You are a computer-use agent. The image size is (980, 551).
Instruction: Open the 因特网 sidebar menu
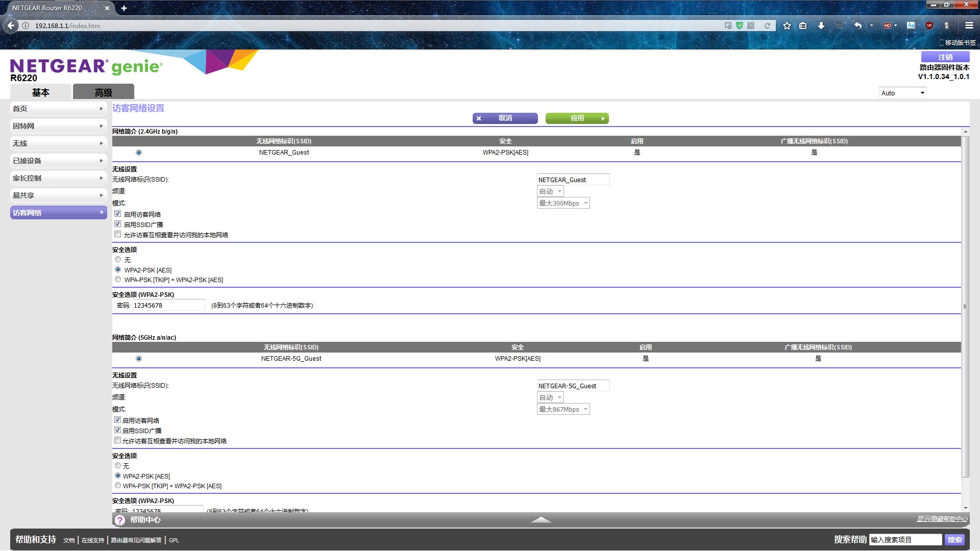(x=58, y=126)
